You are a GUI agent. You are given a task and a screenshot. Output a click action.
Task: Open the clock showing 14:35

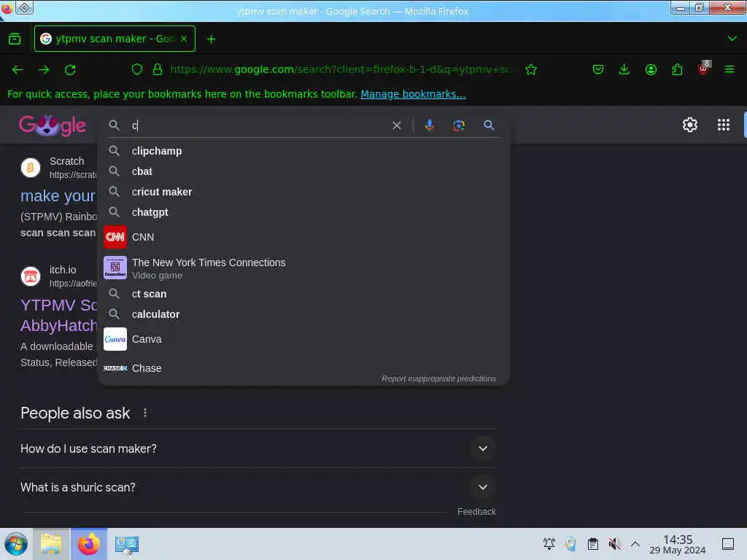pos(678,544)
